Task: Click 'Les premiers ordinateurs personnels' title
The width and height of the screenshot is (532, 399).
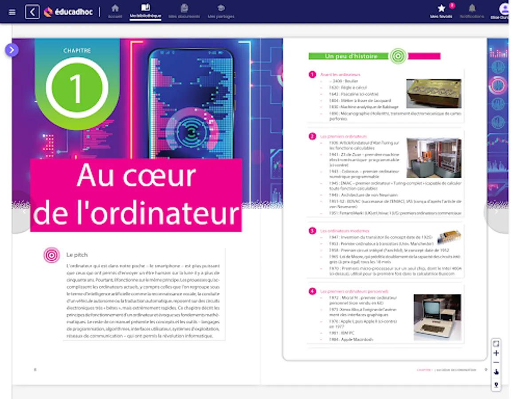Action: (x=354, y=291)
